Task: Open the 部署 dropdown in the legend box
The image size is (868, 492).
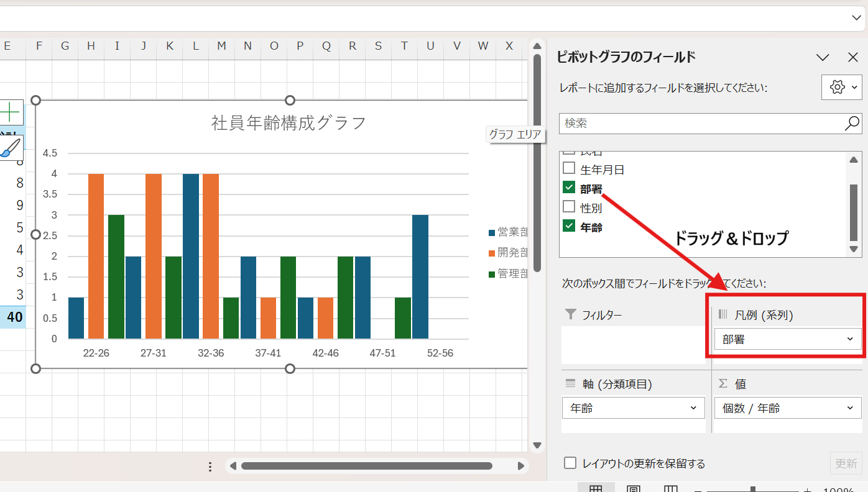Action: [849, 339]
